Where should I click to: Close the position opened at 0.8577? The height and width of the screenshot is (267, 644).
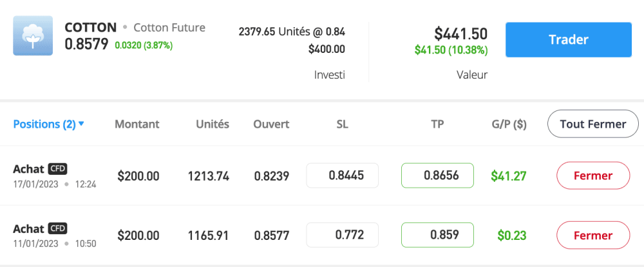[x=592, y=235]
